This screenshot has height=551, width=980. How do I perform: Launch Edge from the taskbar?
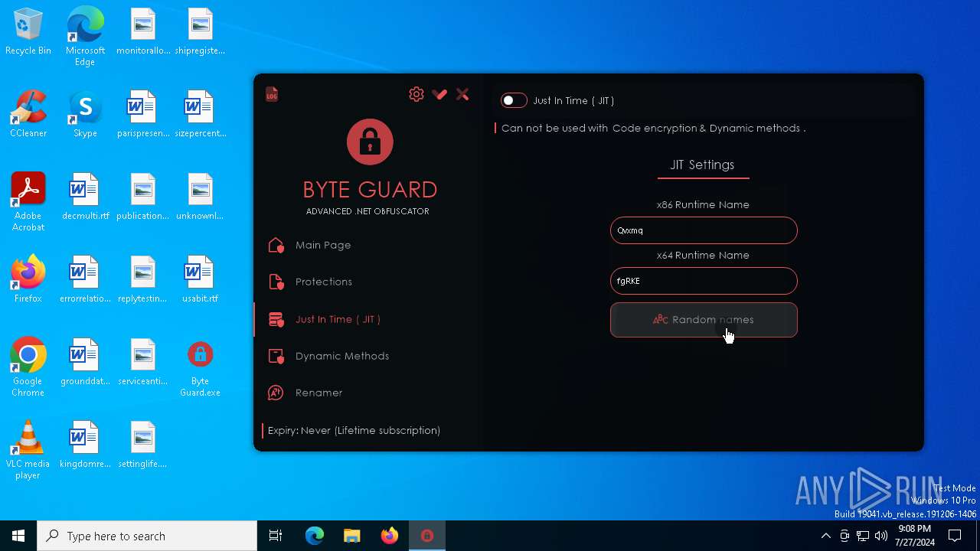tap(315, 536)
